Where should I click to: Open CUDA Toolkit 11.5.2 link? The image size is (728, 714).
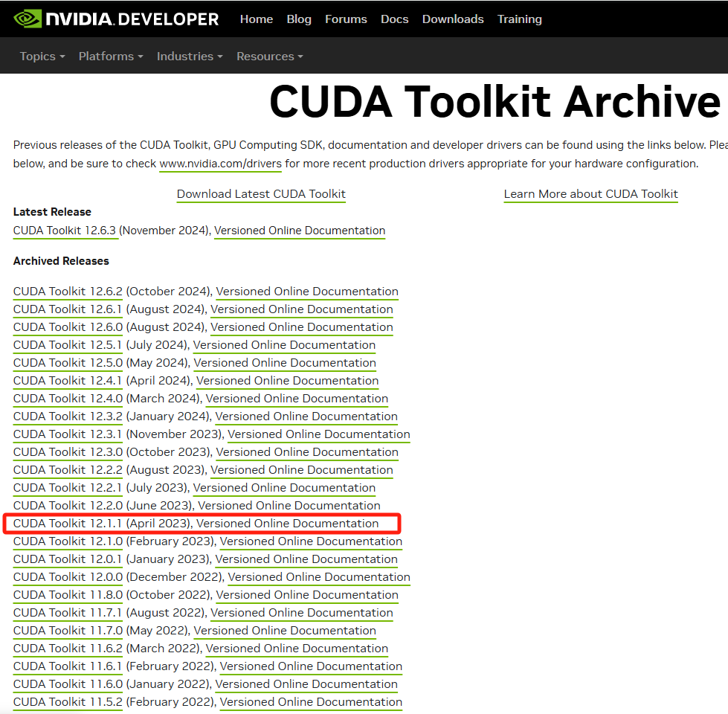click(x=68, y=702)
